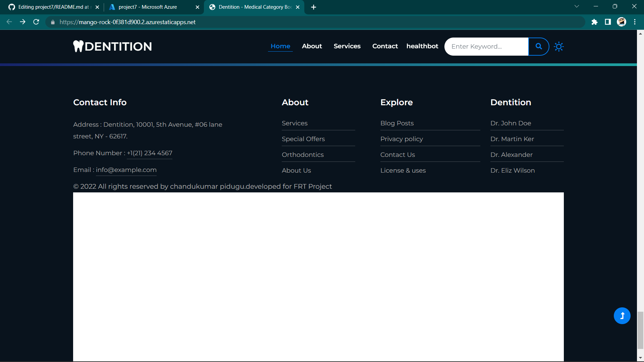Click the site security lock icon
The height and width of the screenshot is (362, 644).
pyautogui.click(x=52, y=22)
